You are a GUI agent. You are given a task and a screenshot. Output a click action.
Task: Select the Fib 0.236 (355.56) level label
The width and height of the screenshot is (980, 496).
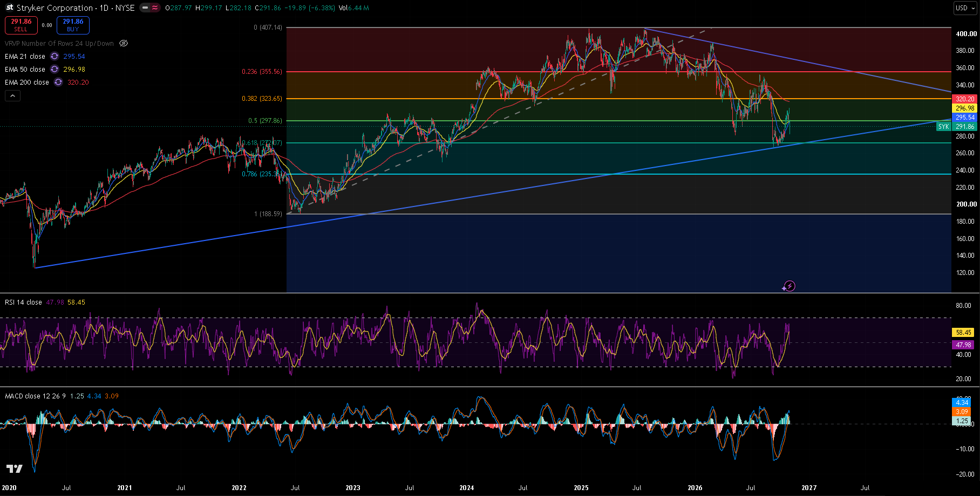tap(262, 71)
